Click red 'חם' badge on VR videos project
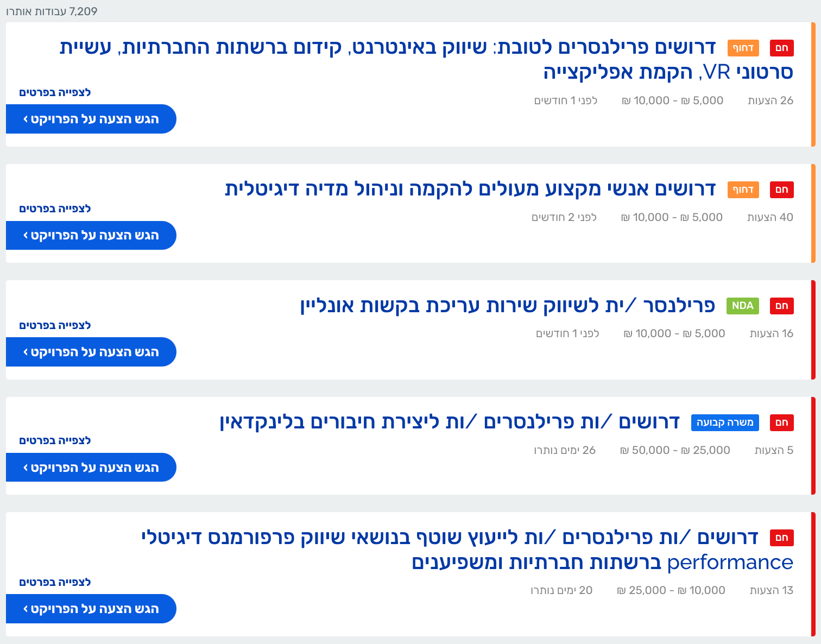This screenshot has width=821, height=644. pos(781,48)
